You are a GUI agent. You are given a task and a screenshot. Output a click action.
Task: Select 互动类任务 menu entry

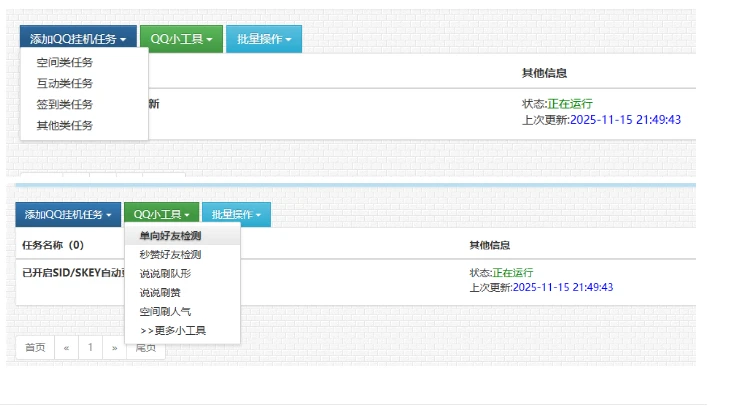(x=84, y=84)
